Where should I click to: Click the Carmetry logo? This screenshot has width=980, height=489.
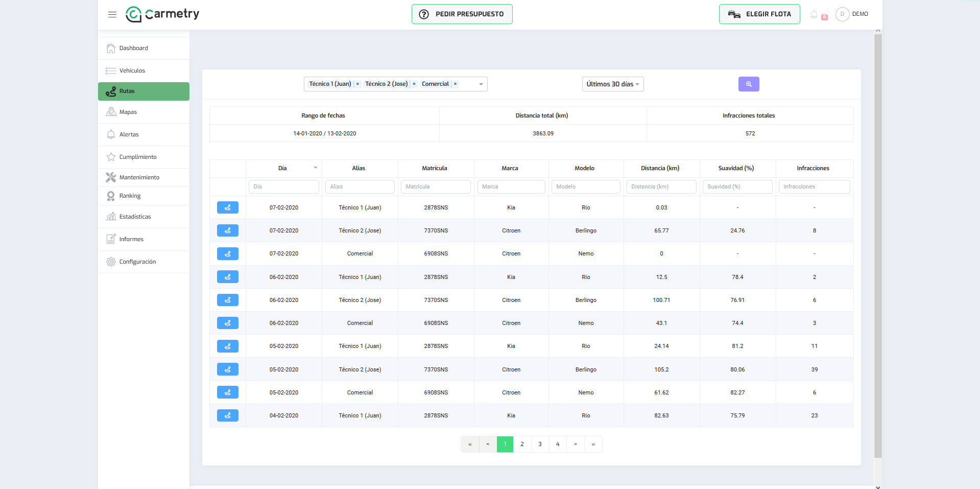[162, 14]
